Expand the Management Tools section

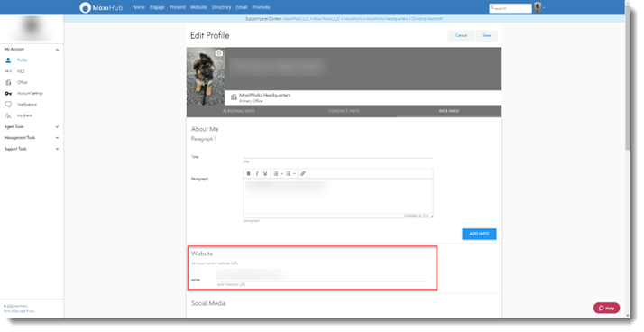[57, 138]
